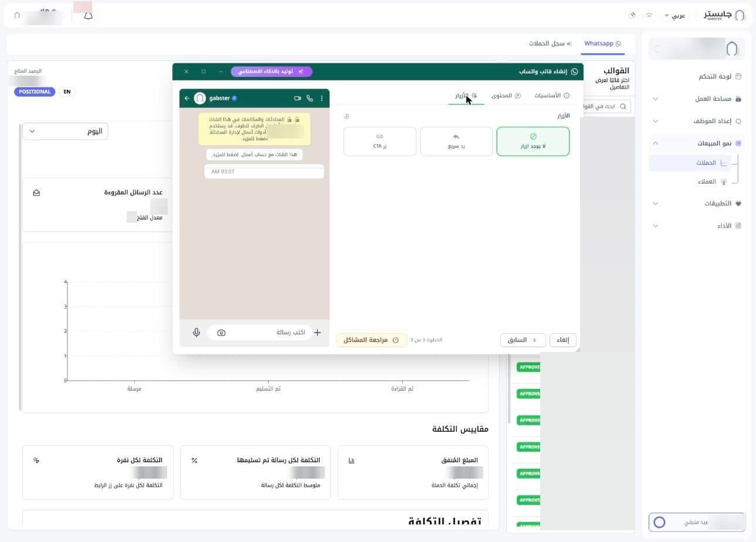
Task: Click the headset icon in top-left corner
Action: tap(17, 16)
